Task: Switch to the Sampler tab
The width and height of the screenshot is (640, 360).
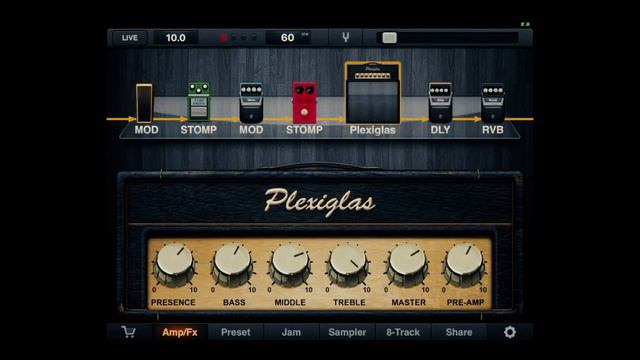Action: click(347, 332)
